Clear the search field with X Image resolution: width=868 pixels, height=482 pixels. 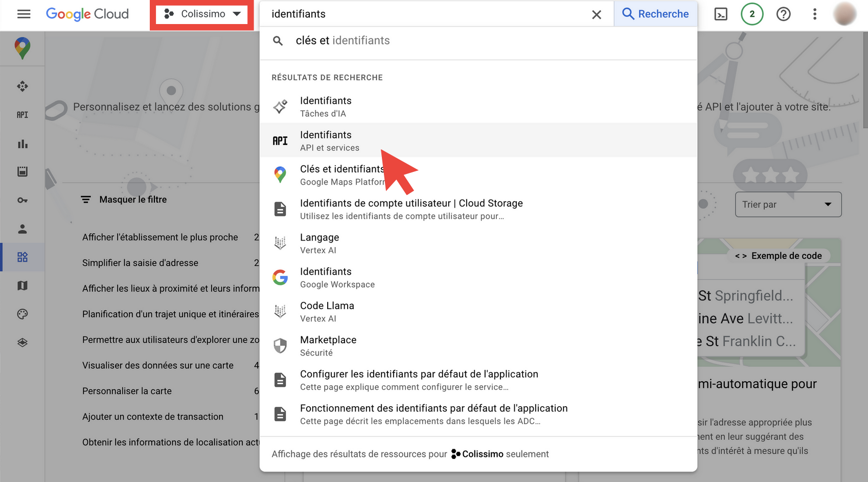[x=597, y=14]
